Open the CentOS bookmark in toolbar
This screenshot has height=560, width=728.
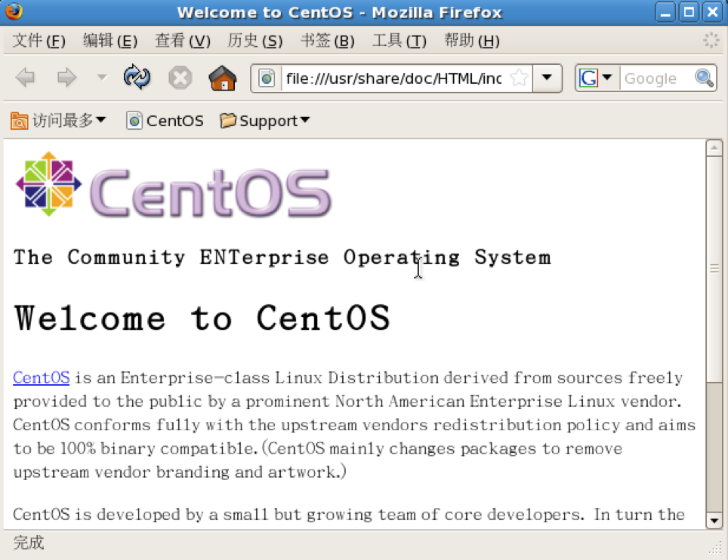[x=165, y=121]
